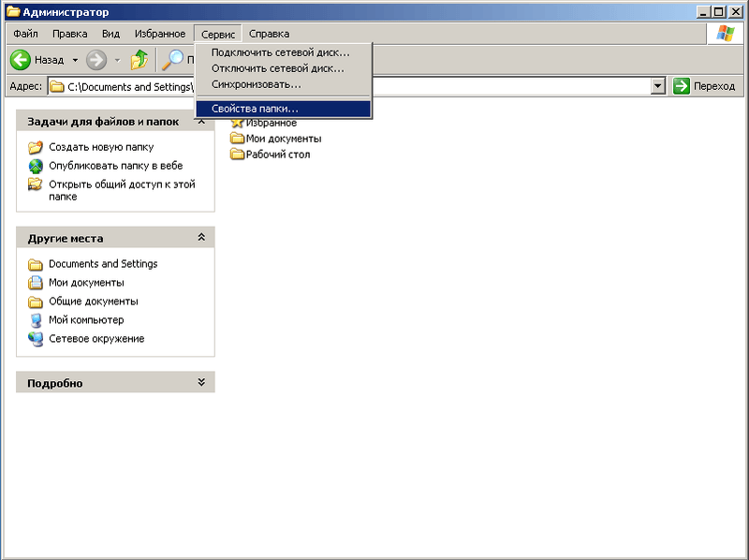
Task: Choose Свойства папки menu entry
Action: coord(284,109)
